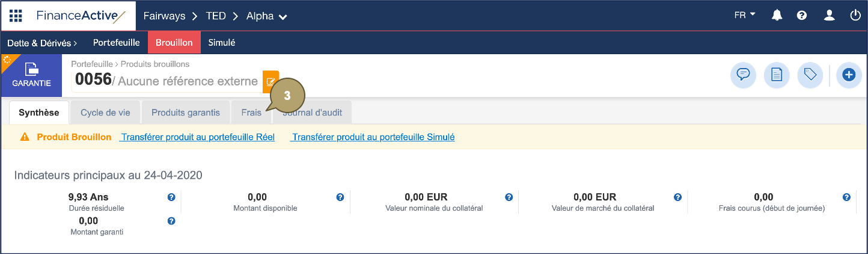Show help for Frais courus

846,197
